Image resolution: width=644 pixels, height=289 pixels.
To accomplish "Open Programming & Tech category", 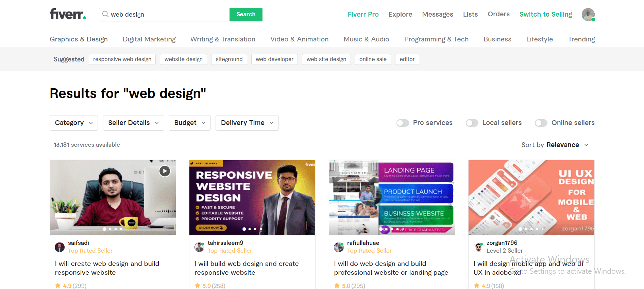I will [x=436, y=39].
